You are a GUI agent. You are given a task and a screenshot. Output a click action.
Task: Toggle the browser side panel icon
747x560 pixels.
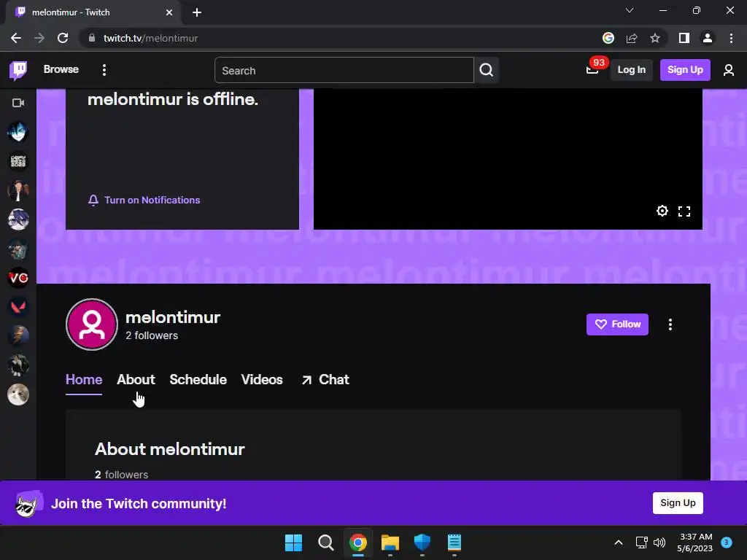[684, 38]
